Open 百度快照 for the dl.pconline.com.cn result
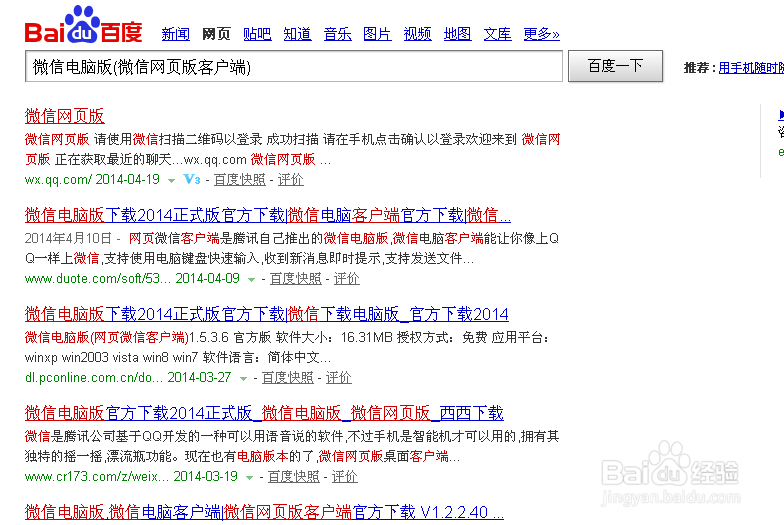 tap(288, 378)
